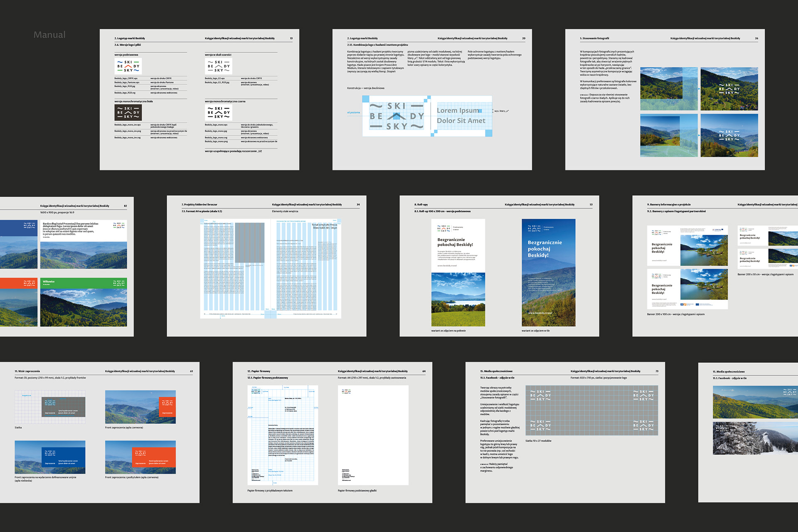
Task: Select the letterhead sample with example text
Action: pos(283,435)
